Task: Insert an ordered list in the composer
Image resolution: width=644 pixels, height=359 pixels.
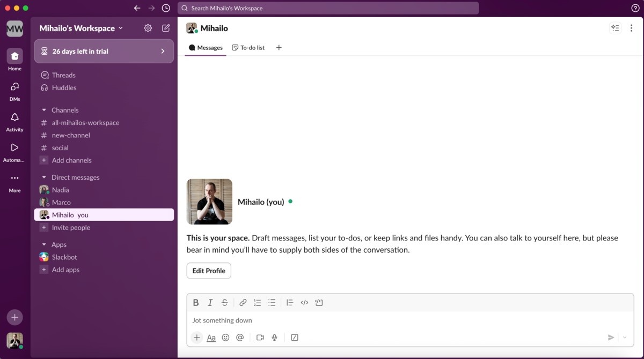Action: (257, 302)
